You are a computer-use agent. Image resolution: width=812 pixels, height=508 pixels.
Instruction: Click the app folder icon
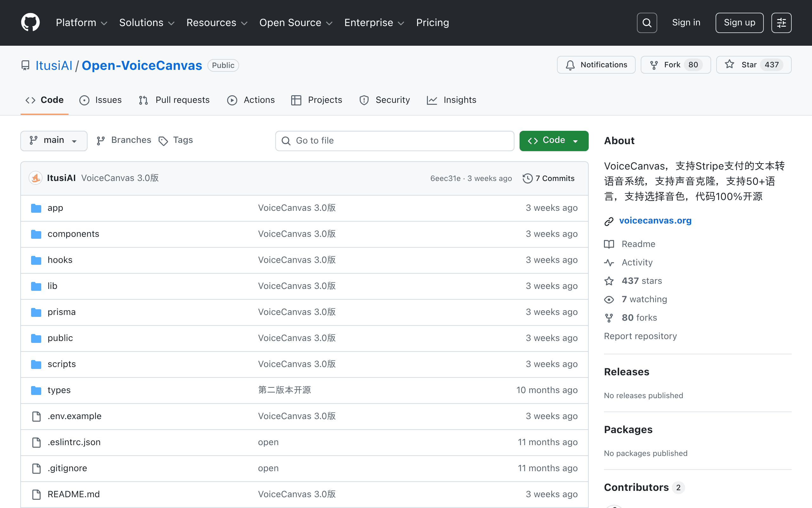tap(36, 208)
